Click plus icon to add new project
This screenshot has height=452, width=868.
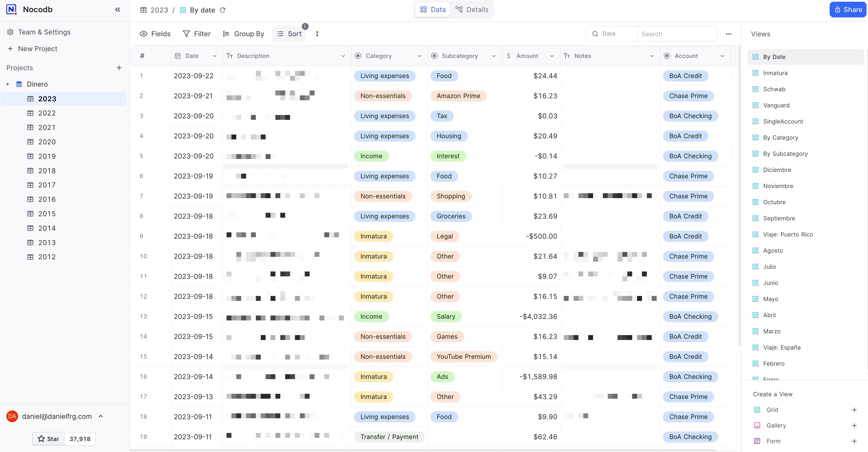pos(119,68)
